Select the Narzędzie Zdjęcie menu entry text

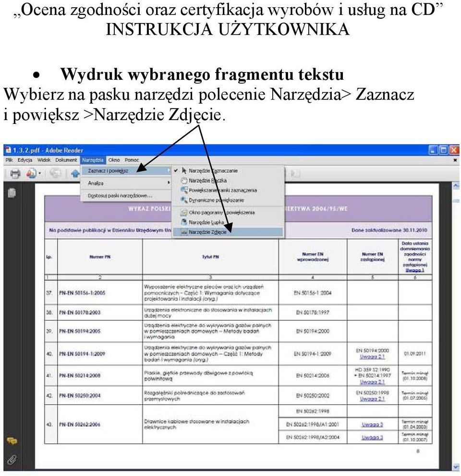coord(207,232)
